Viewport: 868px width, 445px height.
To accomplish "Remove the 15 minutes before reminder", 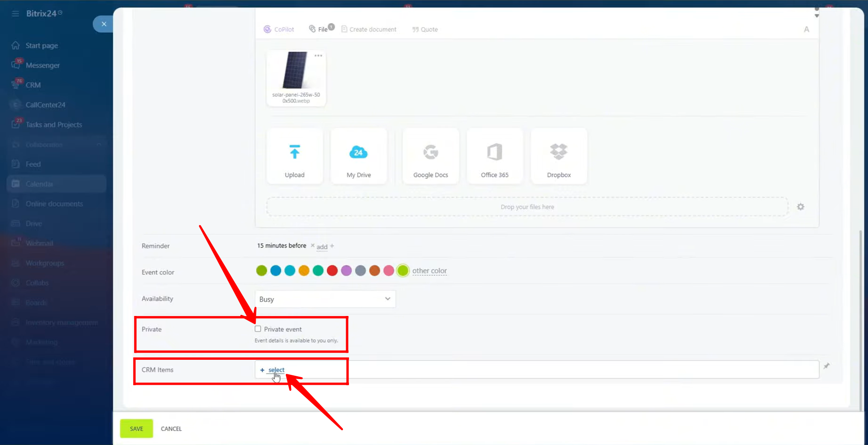I will (x=312, y=245).
